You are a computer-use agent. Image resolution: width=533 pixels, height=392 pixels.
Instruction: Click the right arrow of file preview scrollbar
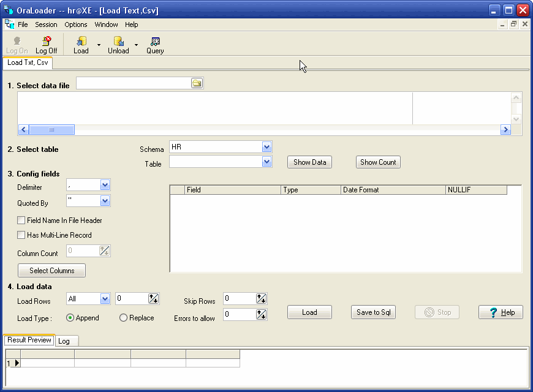tap(505, 129)
